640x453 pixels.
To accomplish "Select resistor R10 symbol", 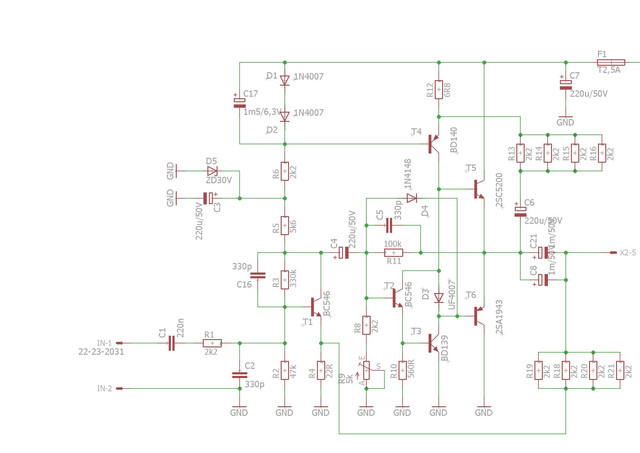I will click(402, 370).
